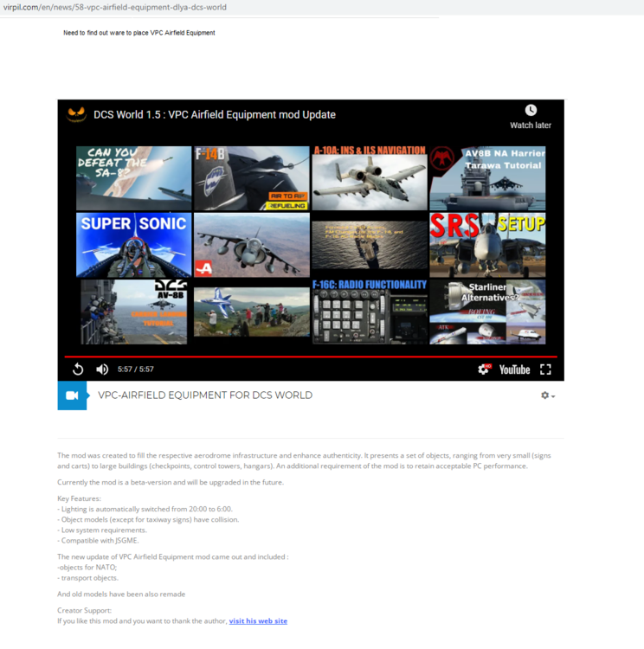This screenshot has height=649, width=644.
Task: Open the blue jet flyby spectators thumbnail
Action: (x=252, y=312)
